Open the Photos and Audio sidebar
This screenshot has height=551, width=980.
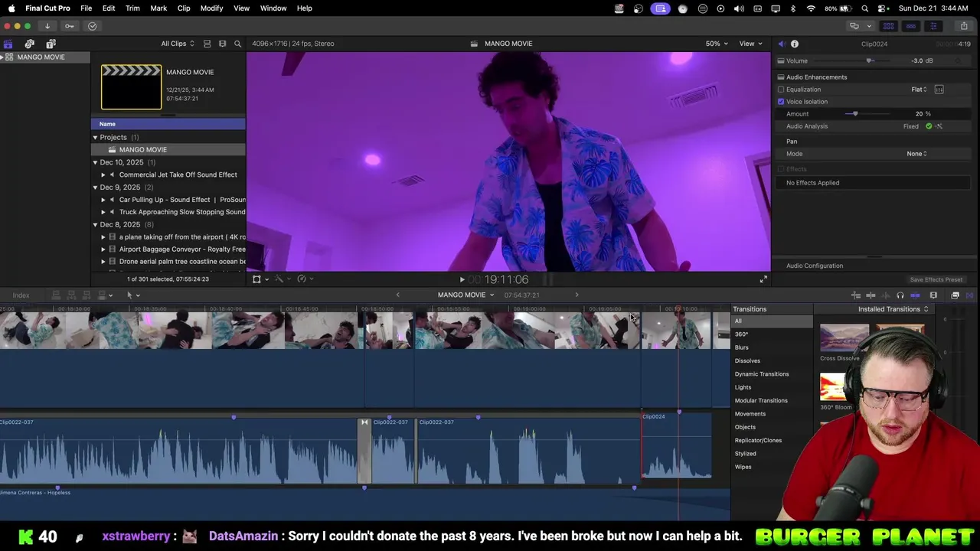pyautogui.click(x=30, y=44)
